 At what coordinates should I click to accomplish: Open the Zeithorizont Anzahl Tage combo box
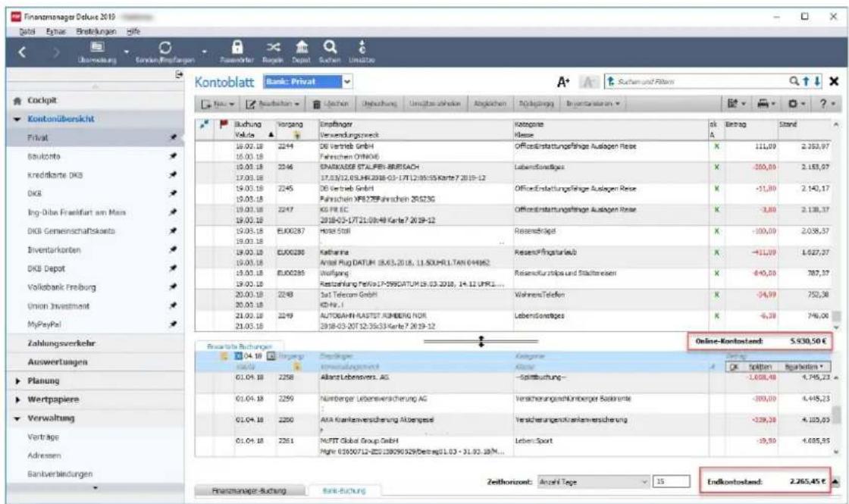pos(594,481)
